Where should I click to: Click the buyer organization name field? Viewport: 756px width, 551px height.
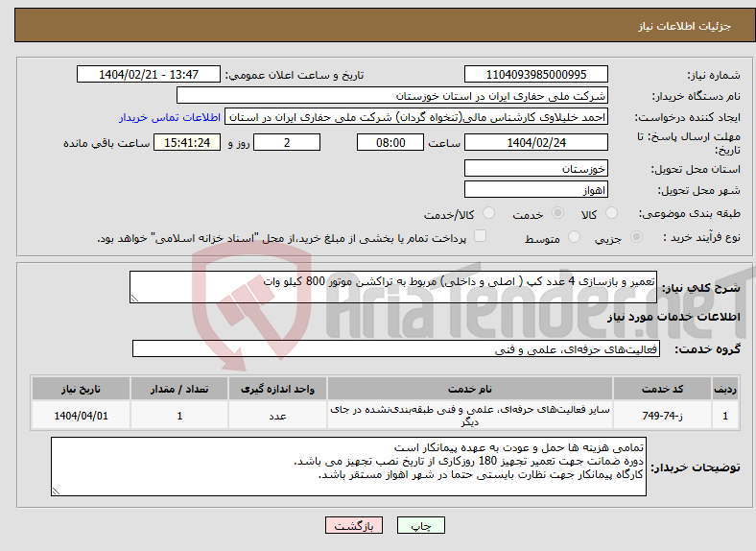(x=392, y=96)
